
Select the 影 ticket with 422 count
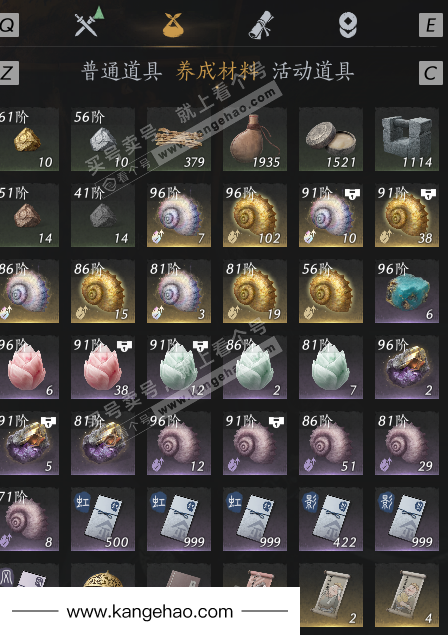click(331, 519)
